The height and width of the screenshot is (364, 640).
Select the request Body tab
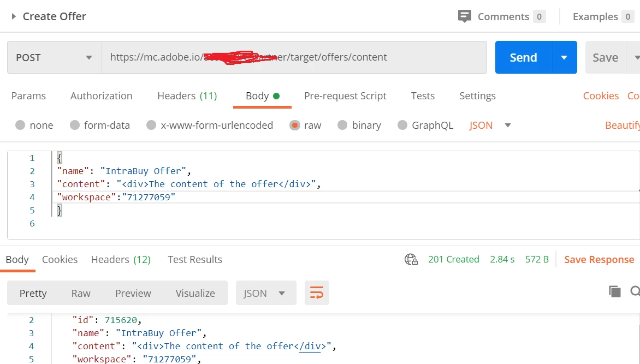[262, 96]
